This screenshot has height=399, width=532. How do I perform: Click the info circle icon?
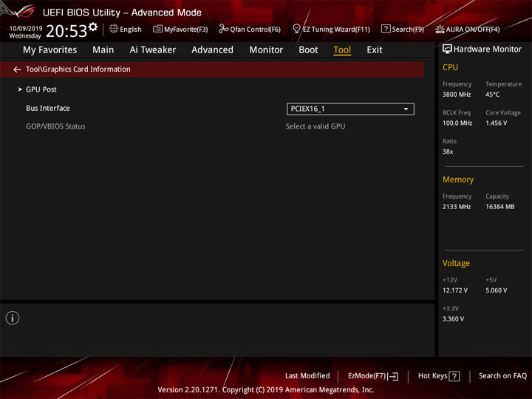13,318
